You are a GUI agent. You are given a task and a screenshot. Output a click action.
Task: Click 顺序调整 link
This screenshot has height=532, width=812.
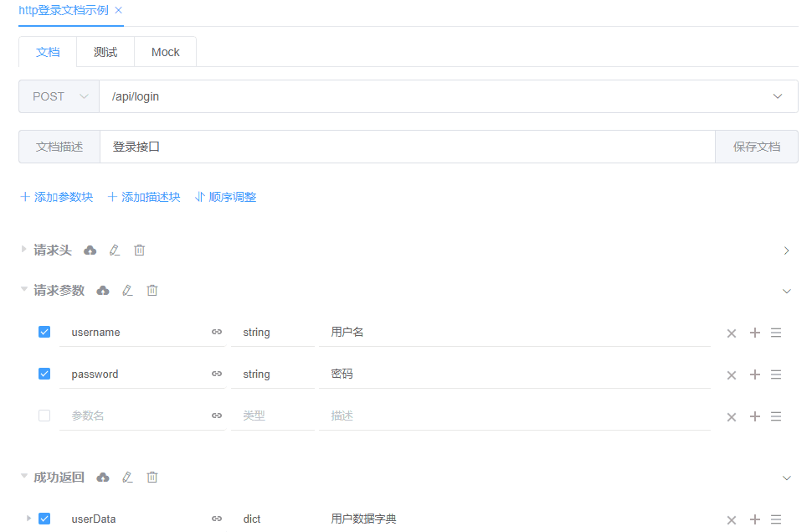pos(226,197)
